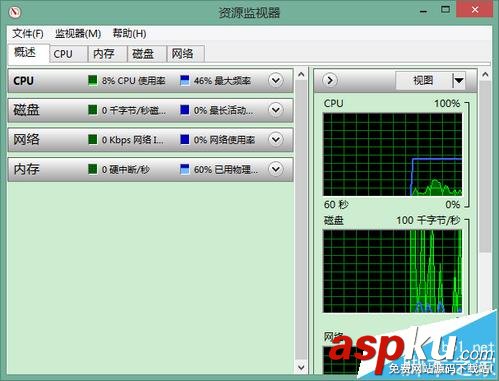The image size is (499, 381).
Task: Open the 监视器(M) menu
Action: tap(78, 34)
